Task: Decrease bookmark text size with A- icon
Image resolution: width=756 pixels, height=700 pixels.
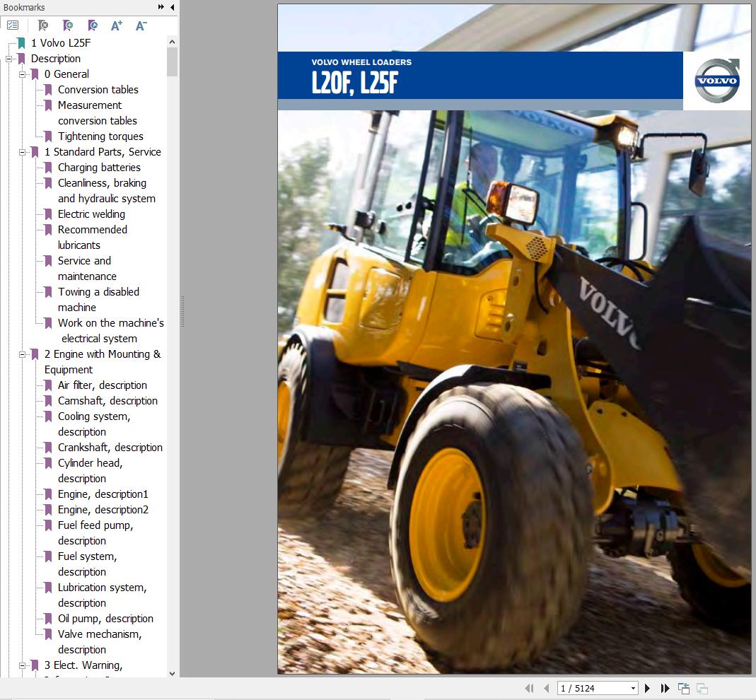Action: point(140,25)
